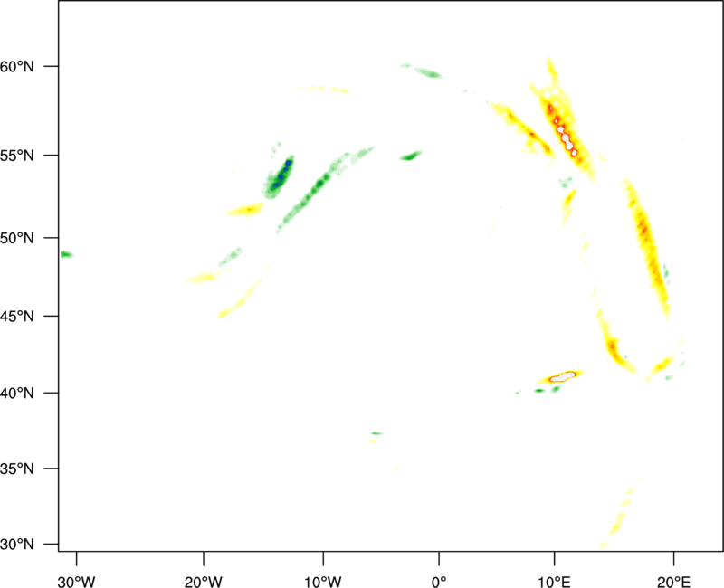Click the 0° longitude label
The height and width of the screenshot is (588, 724).
[439, 582]
